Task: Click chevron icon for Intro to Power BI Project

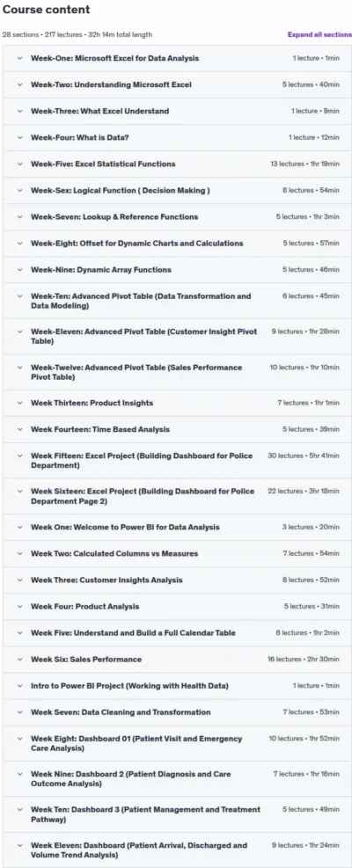Action: pos(20,686)
